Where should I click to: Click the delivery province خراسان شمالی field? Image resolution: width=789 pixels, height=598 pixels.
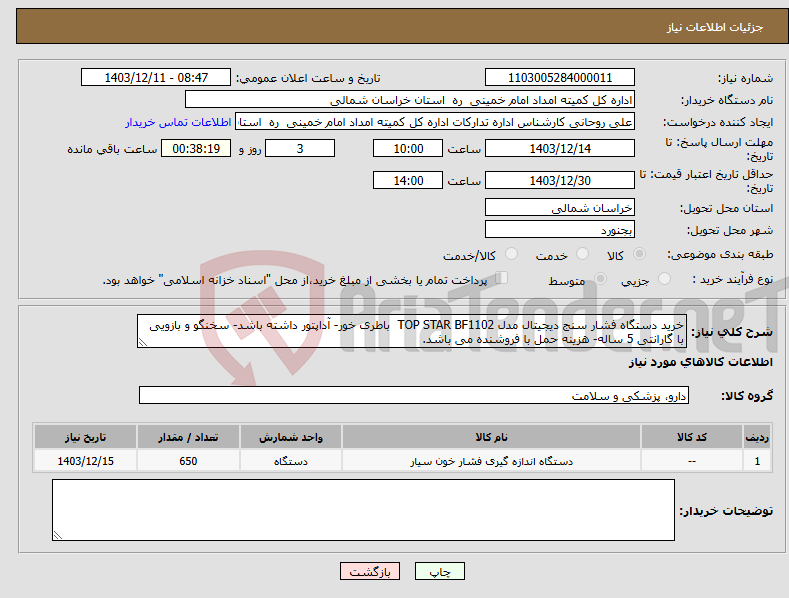pos(560,207)
